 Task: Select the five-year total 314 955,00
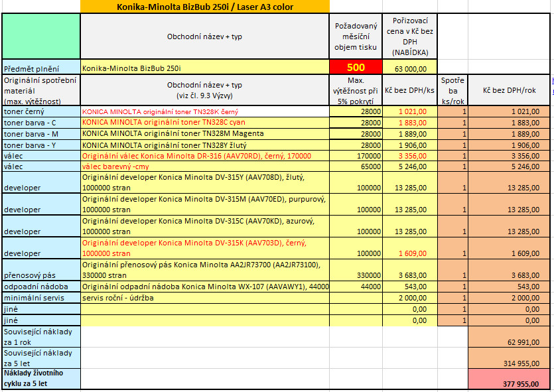click(x=509, y=358)
